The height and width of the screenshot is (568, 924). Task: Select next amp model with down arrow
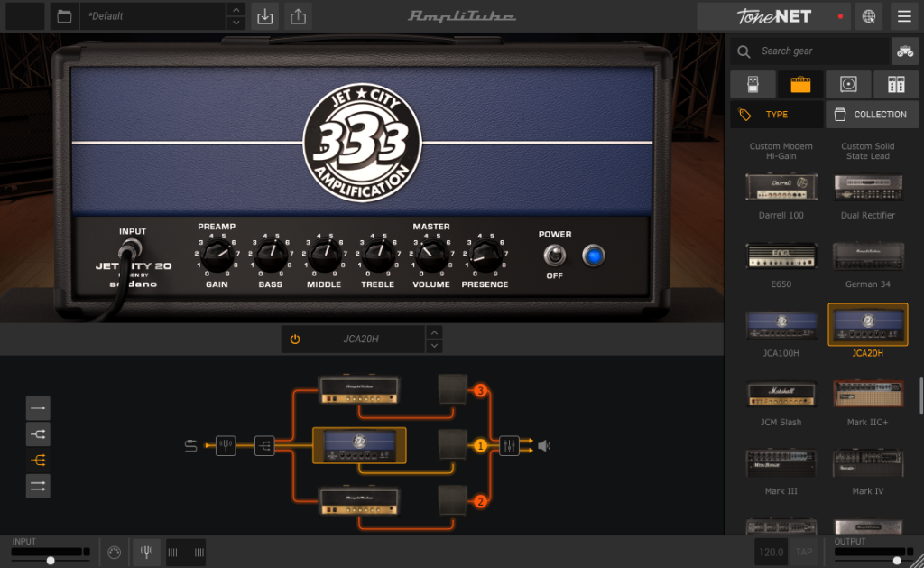coord(434,346)
